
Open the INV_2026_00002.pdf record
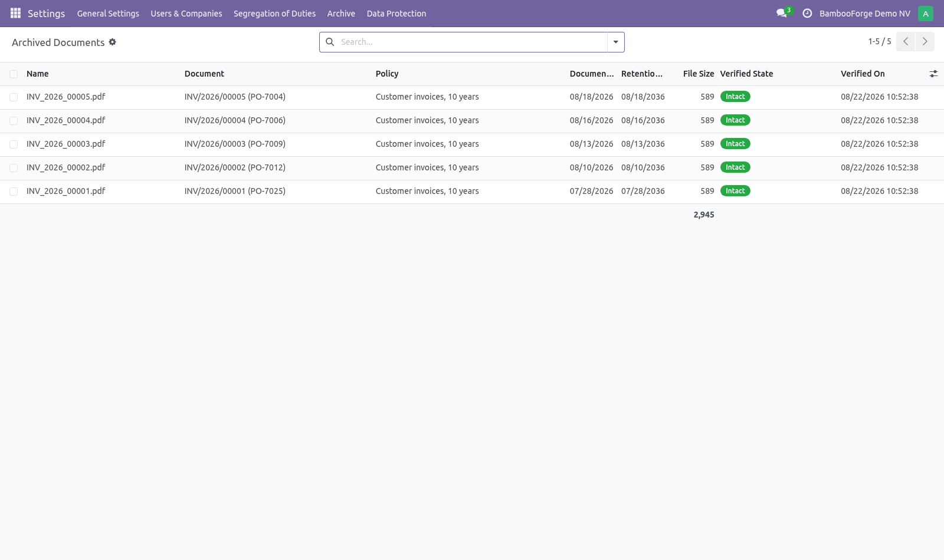[65, 167]
